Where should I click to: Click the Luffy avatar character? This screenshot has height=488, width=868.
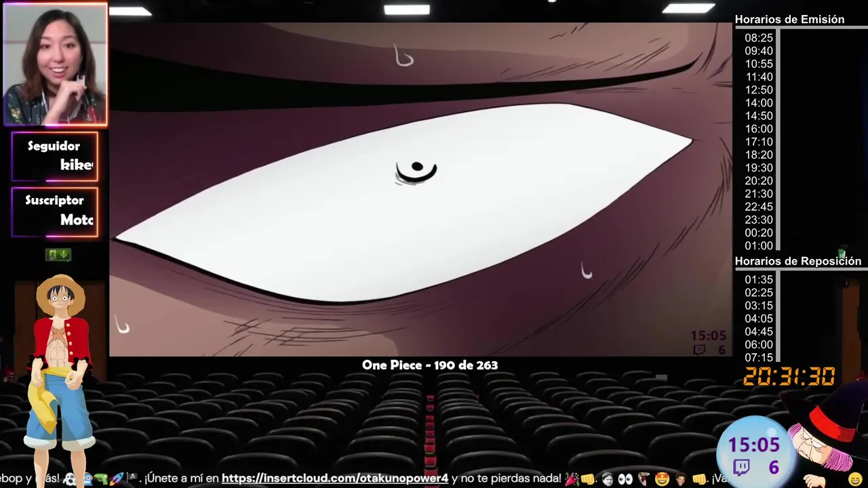point(61,380)
